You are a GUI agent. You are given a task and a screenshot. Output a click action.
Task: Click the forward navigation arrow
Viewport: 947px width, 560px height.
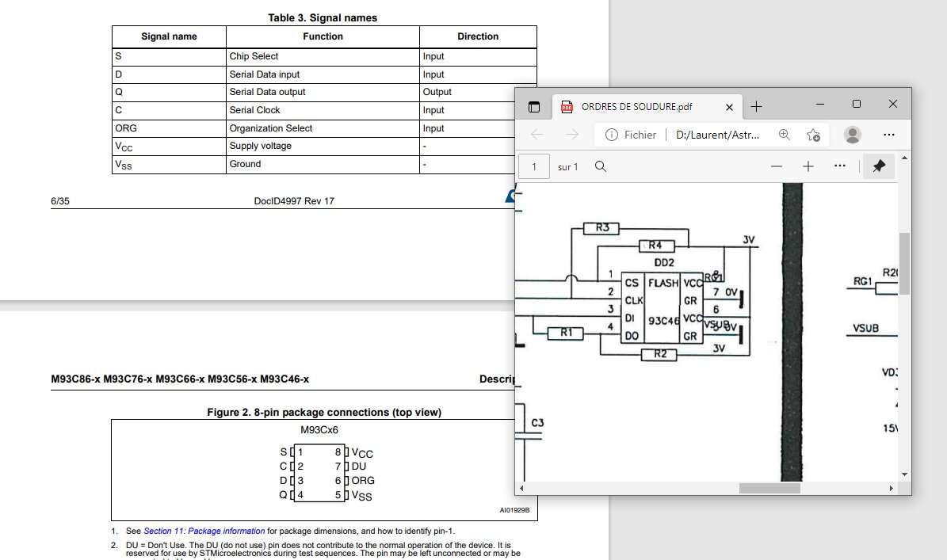coord(571,135)
